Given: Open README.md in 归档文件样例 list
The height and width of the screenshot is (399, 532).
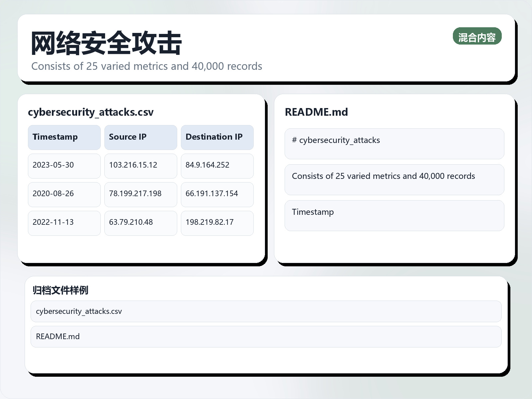Looking at the screenshot, I should click(x=266, y=336).
